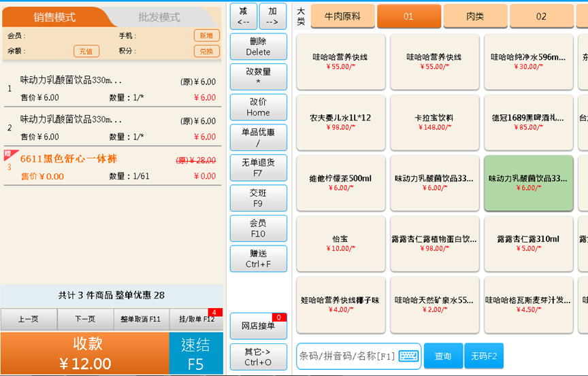
Task: Click the 查询 search button
Action: click(x=443, y=356)
